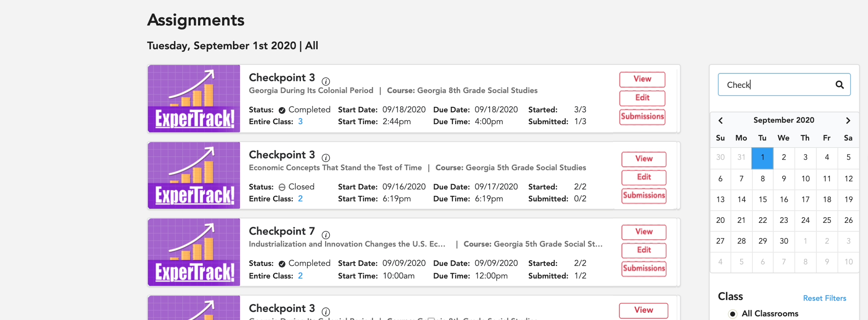868x320 pixels.
Task: Select September 30 in the calendar
Action: (784, 241)
